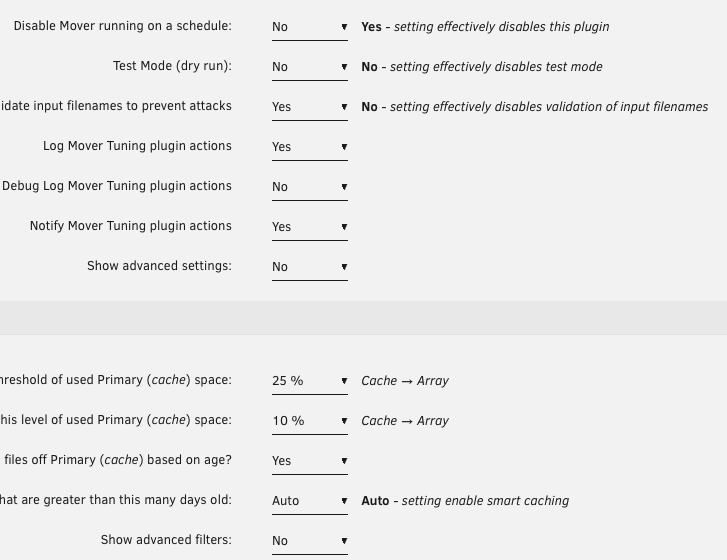Click the arrow beside Show advanced filters value
Screen dimensions: 727x560
[344, 541]
